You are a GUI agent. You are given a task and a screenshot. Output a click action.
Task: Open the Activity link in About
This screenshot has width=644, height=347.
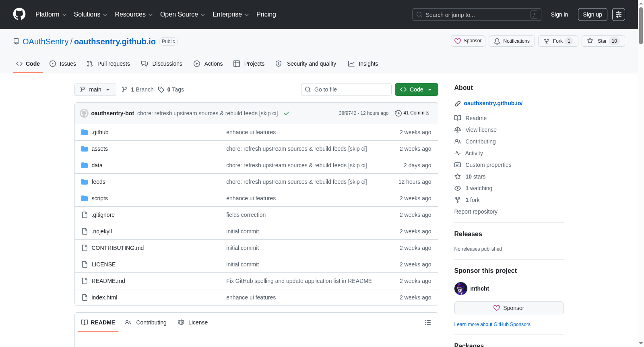tap(474, 153)
